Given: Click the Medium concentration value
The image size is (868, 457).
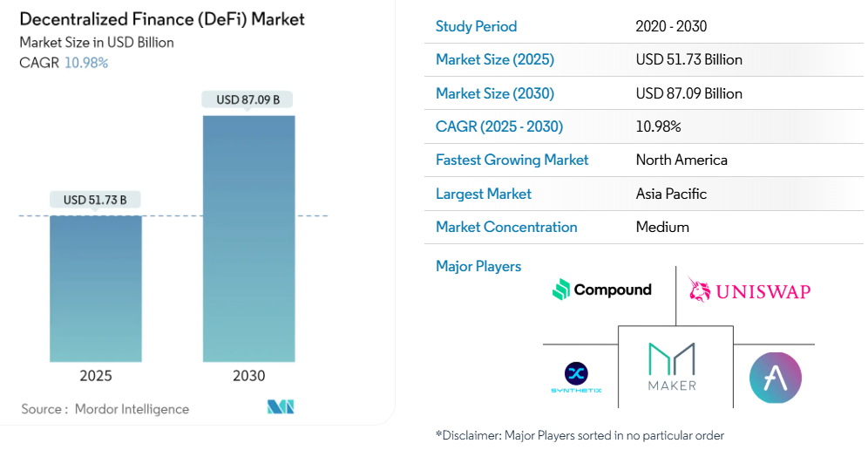Looking at the screenshot, I should point(662,227).
